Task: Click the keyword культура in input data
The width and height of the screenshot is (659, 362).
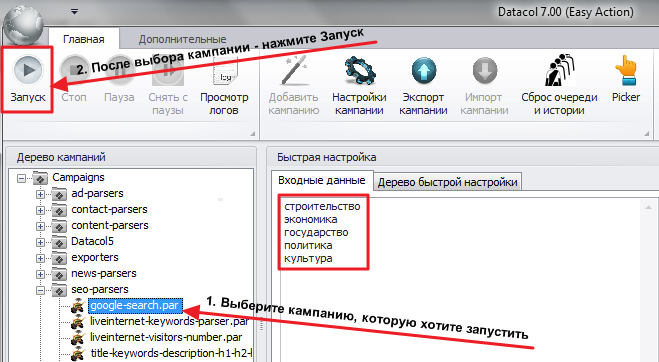Action: click(308, 259)
